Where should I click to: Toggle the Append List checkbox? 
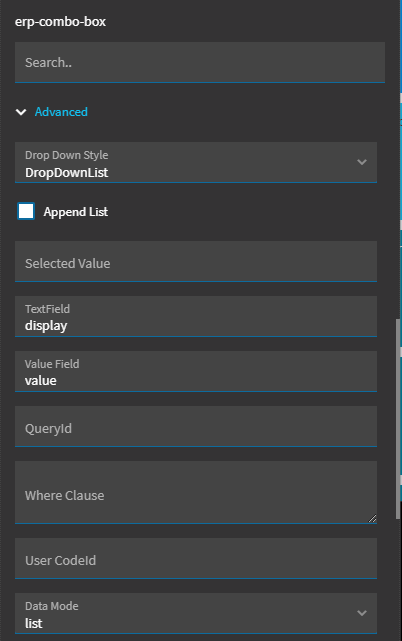[26, 211]
